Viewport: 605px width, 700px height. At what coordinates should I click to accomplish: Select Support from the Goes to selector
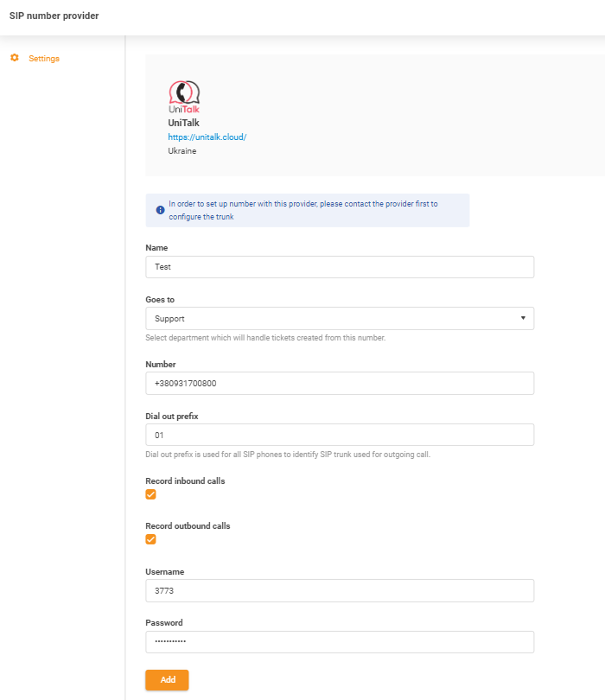point(339,318)
